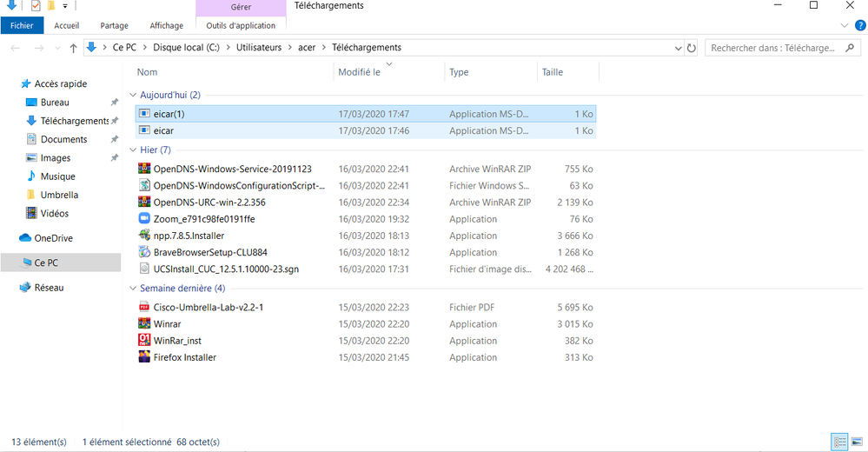This screenshot has height=452, width=868.
Task: Click the npp.7.8.5.Installer icon
Action: [x=144, y=235]
